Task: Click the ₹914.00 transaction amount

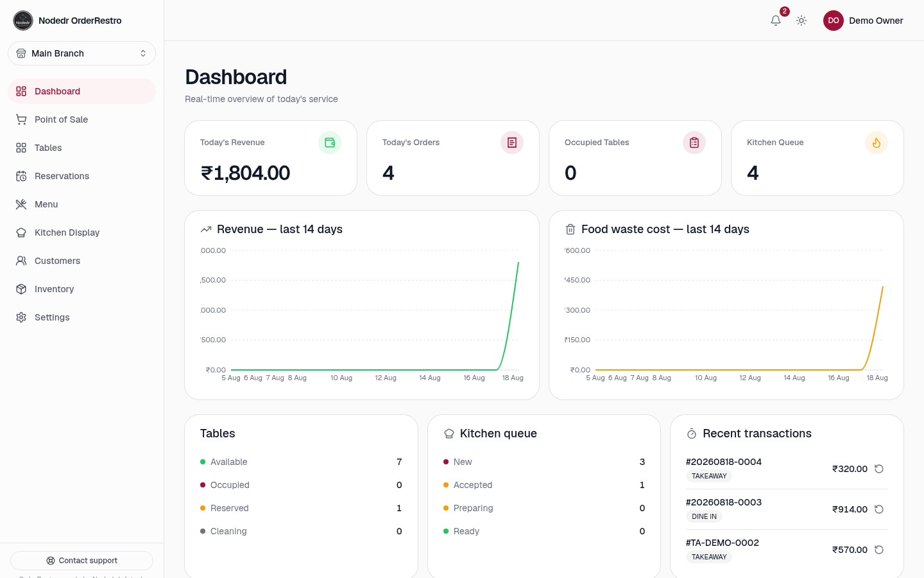Action: pyautogui.click(x=850, y=509)
